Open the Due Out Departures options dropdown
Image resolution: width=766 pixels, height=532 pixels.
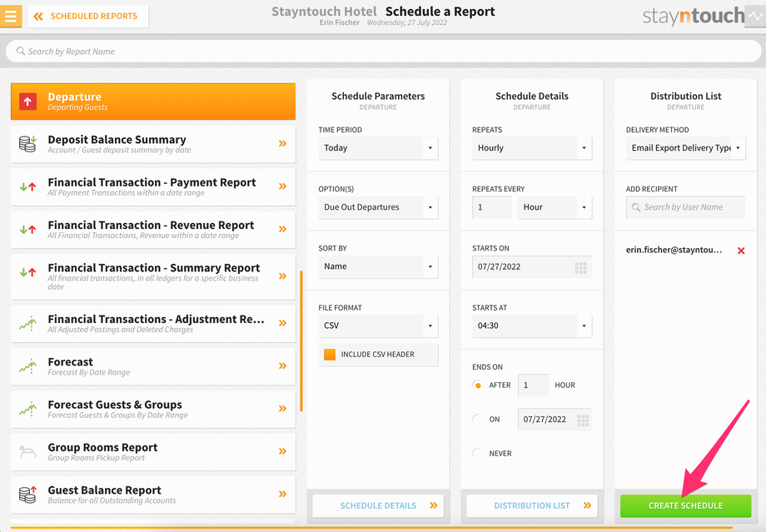tap(378, 207)
